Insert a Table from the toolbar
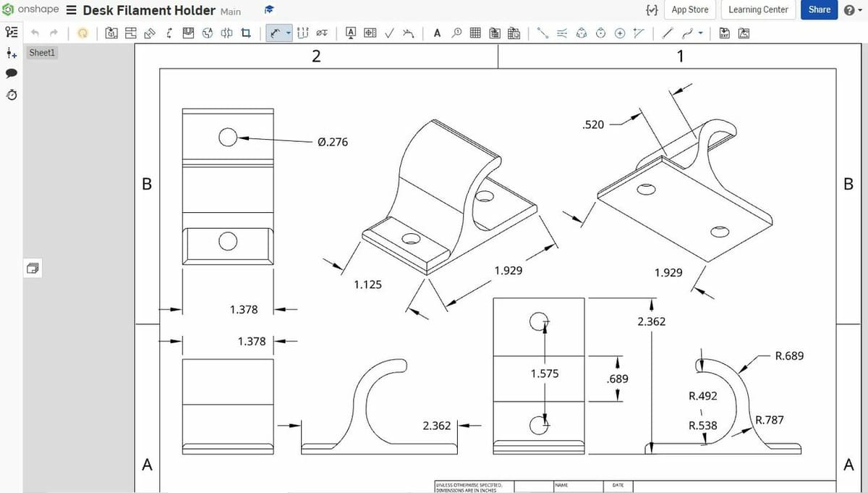Viewport: 868px width, 493px height. pyautogui.click(x=475, y=33)
